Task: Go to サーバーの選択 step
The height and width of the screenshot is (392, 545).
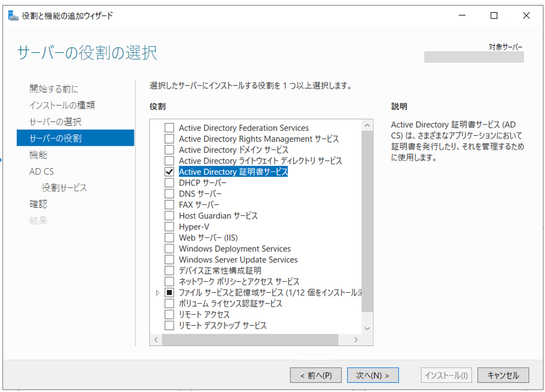Action: [x=55, y=122]
